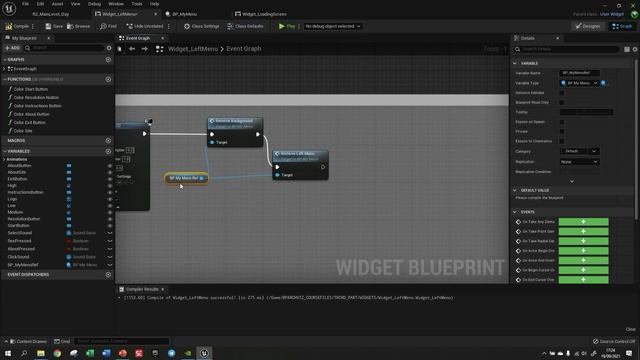Open Class Defaults
The height and width of the screenshot is (360, 640).
click(x=245, y=26)
